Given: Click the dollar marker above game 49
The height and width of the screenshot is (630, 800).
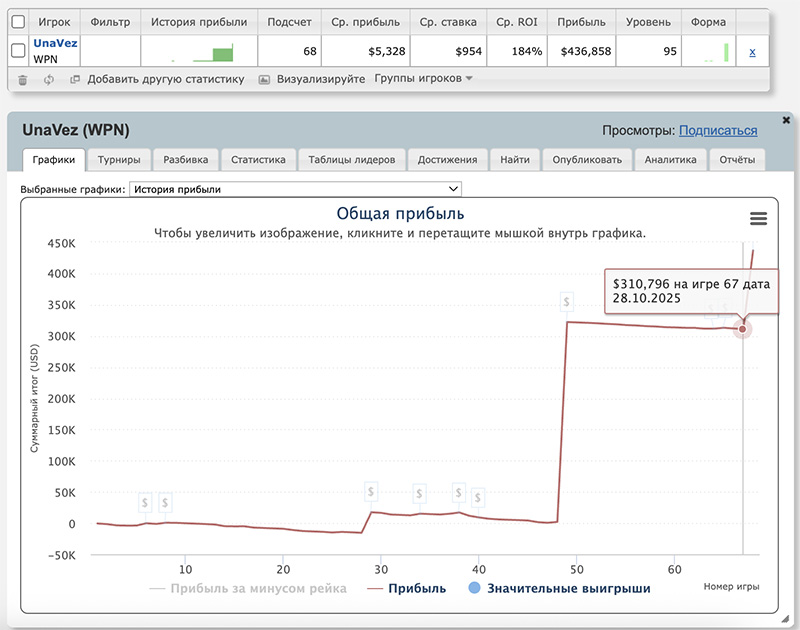Looking at the screenshot, I should [x=567, y=301].
